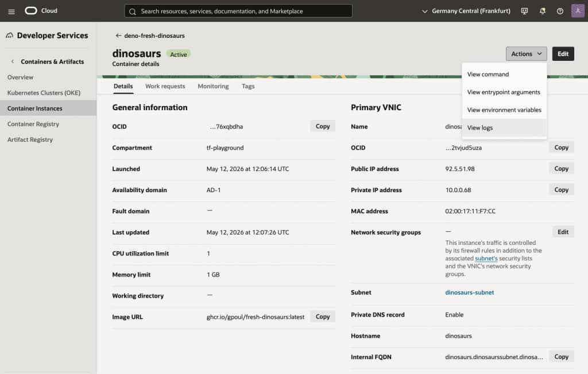Copy the Image URL value

323,317
